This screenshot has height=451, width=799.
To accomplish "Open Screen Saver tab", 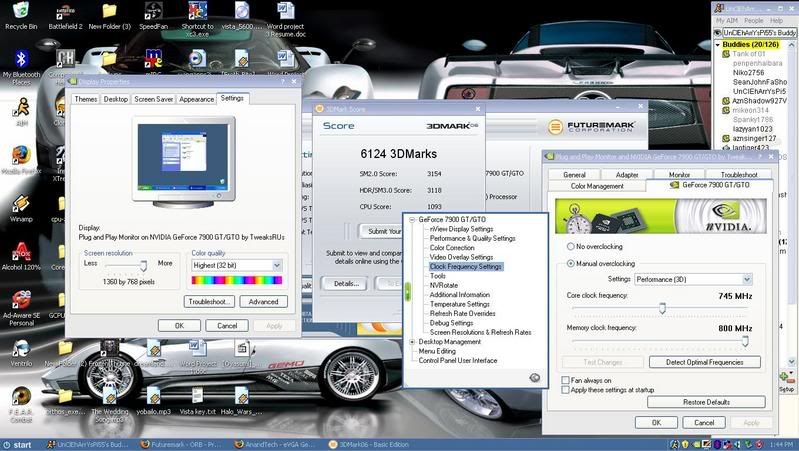I will tap(153, 99).
